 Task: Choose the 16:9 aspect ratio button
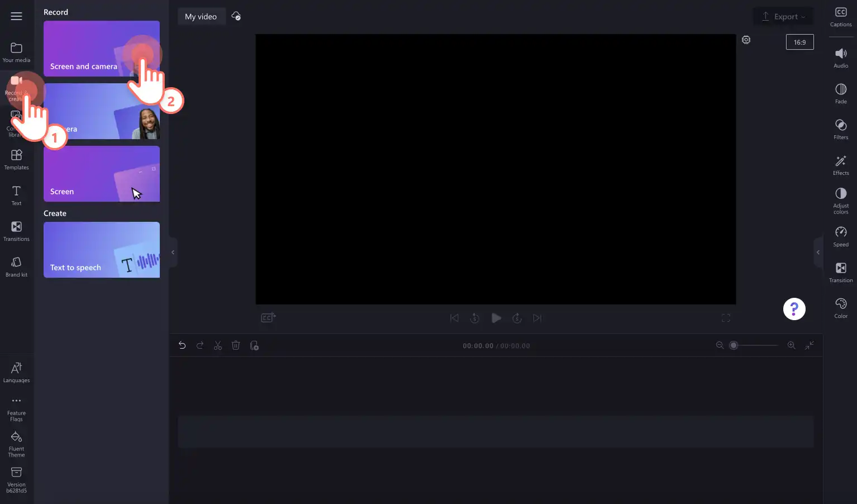[x=799, y=42]
